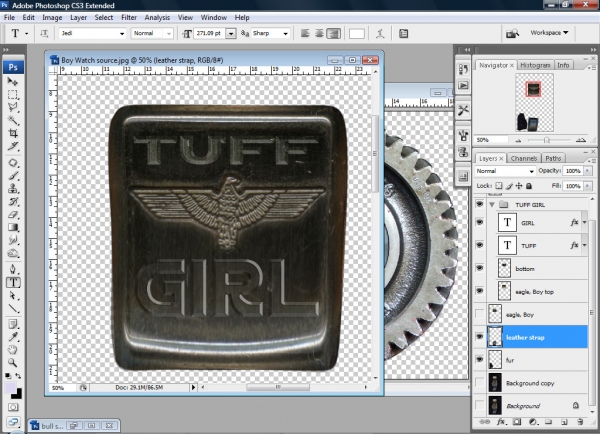Select the Clone Stamp tool
Screen dimensions: 600x434
point(13,189)
